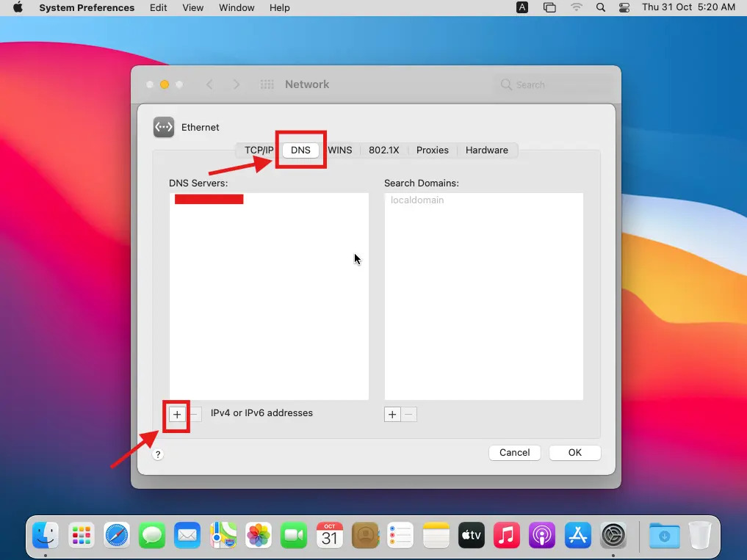Open Contacts from the Dock

pyautogui.click(x=365, y=536)
